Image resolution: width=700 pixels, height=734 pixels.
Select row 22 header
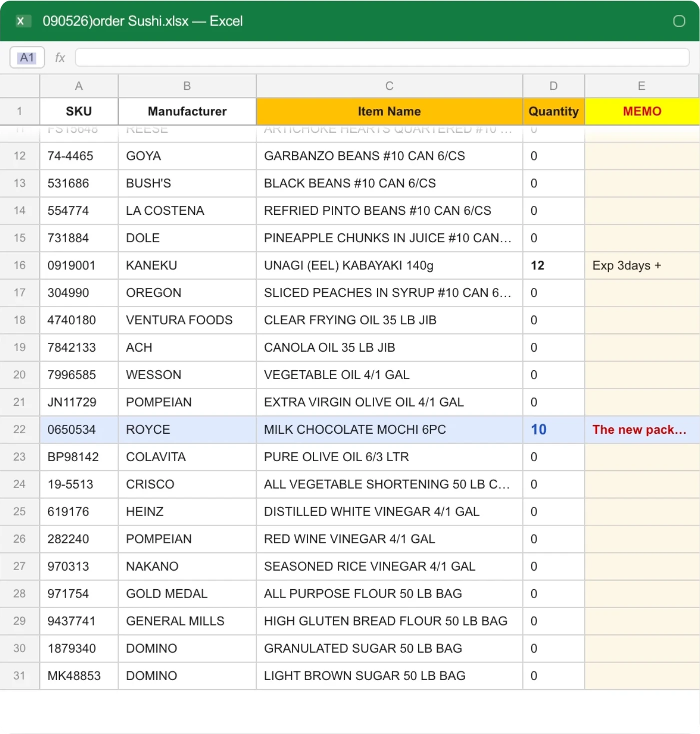coord(19,430)
